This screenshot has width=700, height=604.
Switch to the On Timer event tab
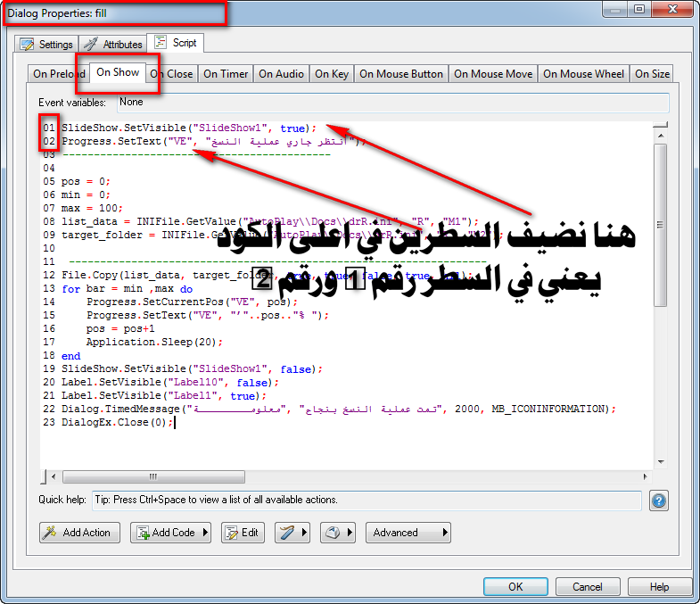(x=226, y=74)
